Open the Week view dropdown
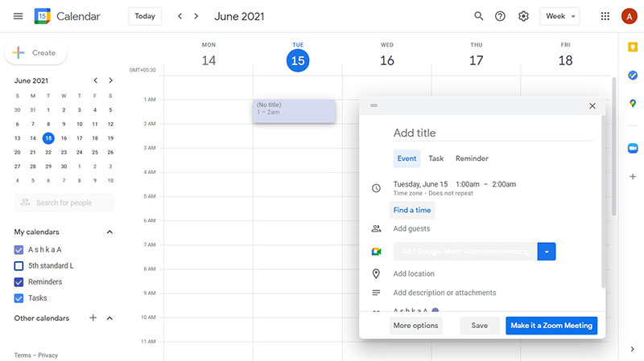Image resolution: width=644 pixels, height=361 pixels. tap(560, 16)
